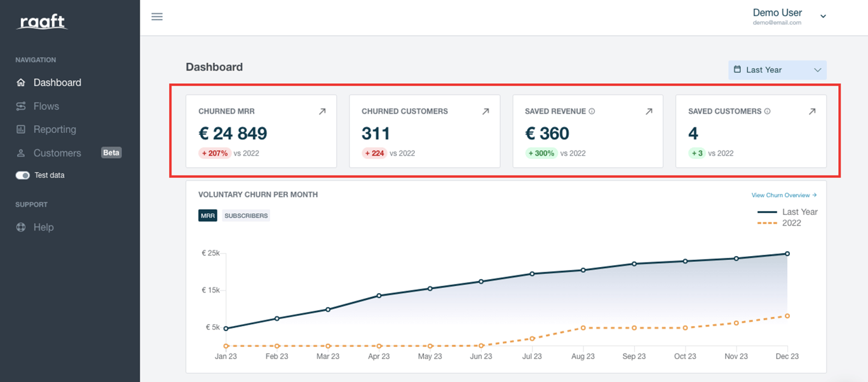Click the € 24 849 Churned MRR value
This screenshot has width=868, height=382.
233,133
